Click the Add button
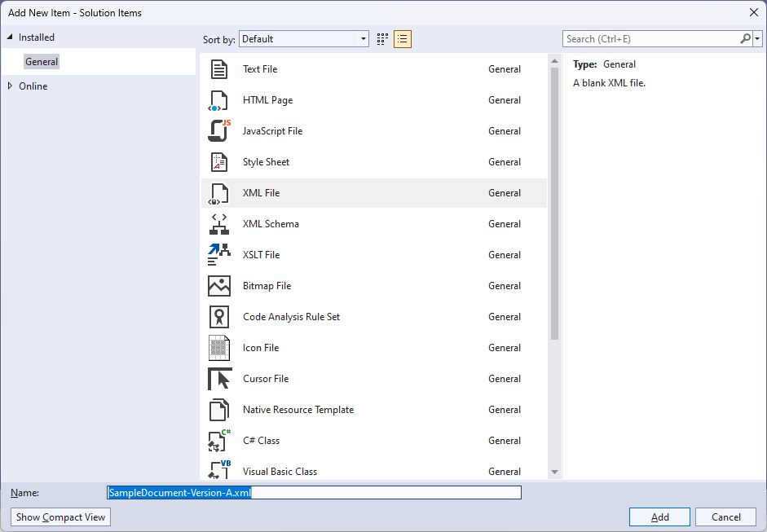Viewport: 767px width, 532px height. coord(659,517)
